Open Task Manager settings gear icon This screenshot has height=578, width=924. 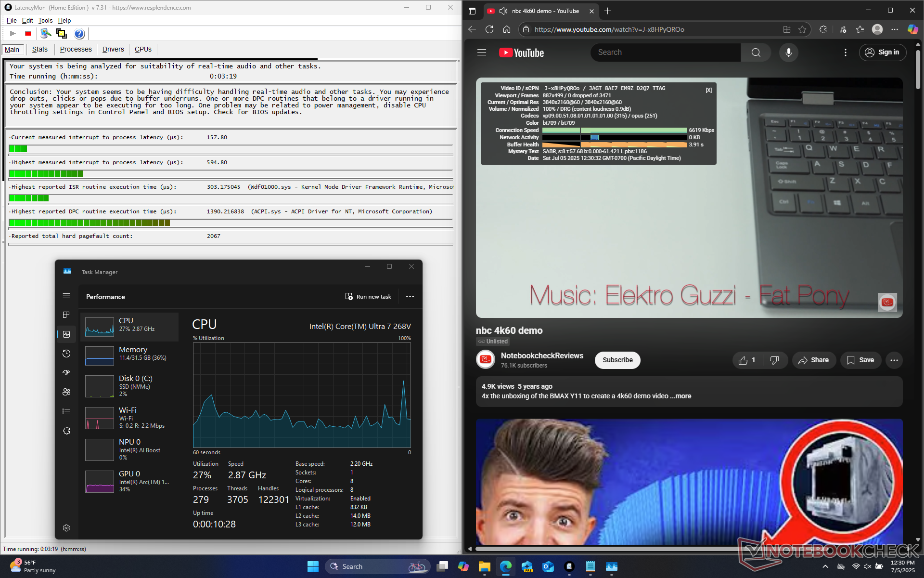click(66, 528)
